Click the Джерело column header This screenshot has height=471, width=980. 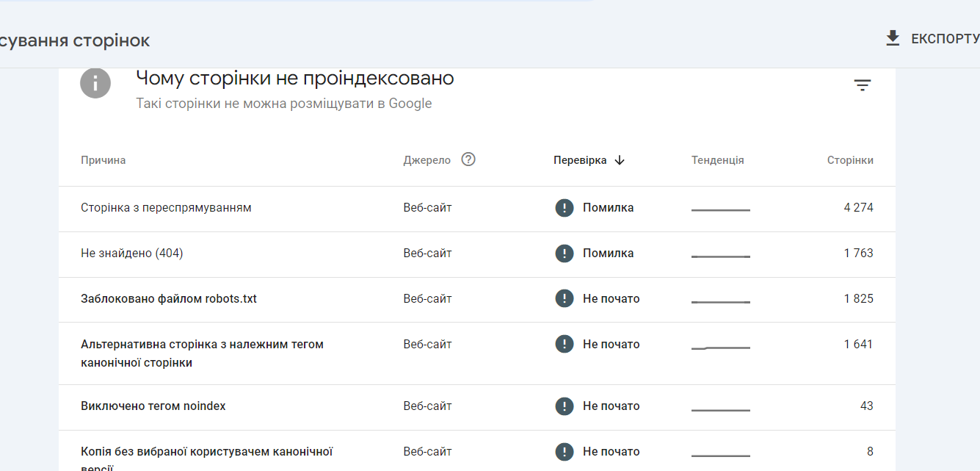427,160
